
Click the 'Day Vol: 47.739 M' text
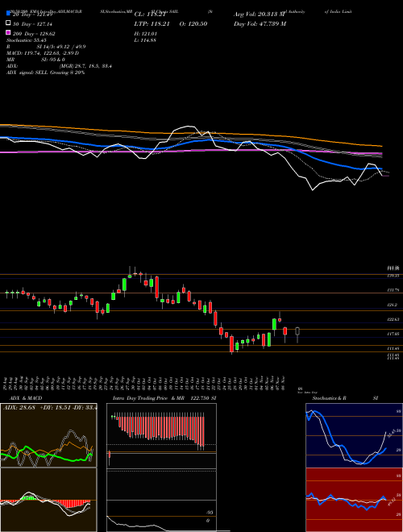[x=260, y=24]
